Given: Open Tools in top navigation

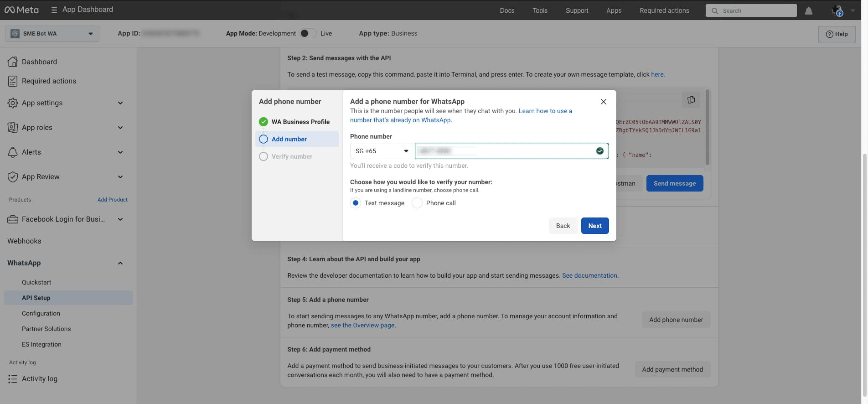Looking at the screenshot, I should [540, 10].
